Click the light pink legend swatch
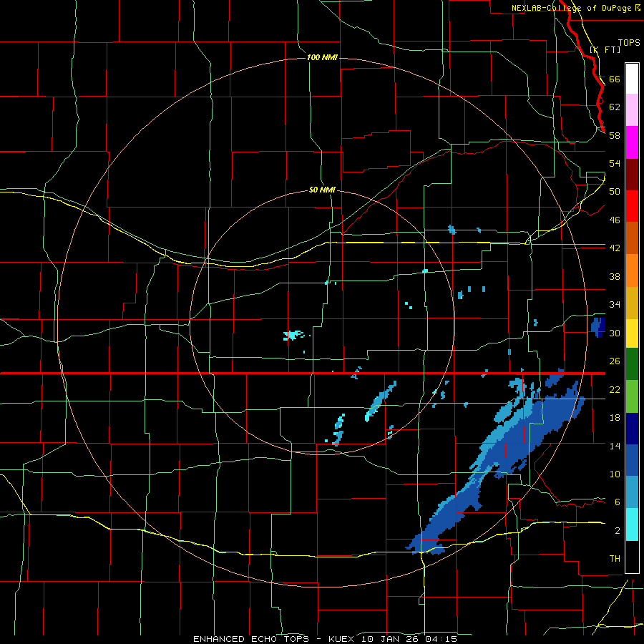 tap(632, 110)
